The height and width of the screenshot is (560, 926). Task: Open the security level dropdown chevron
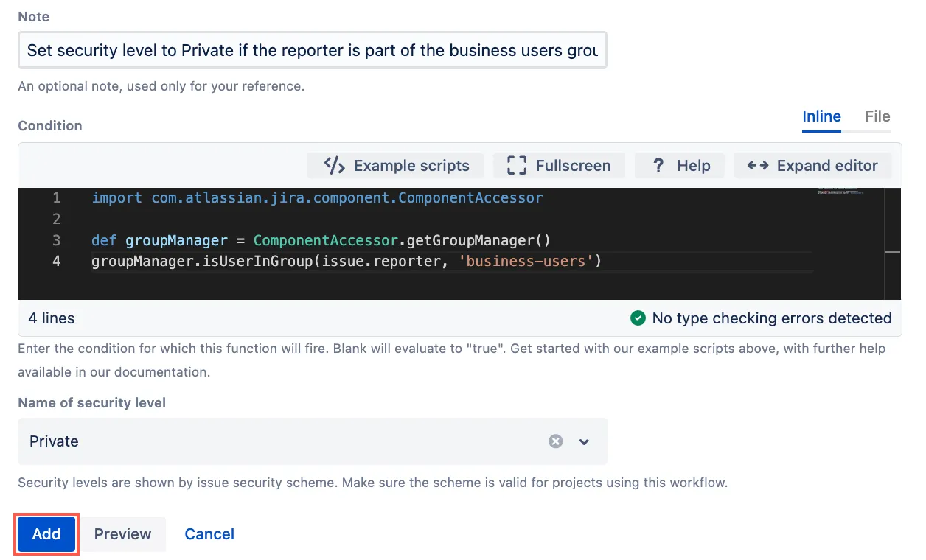tap(584, 442)
